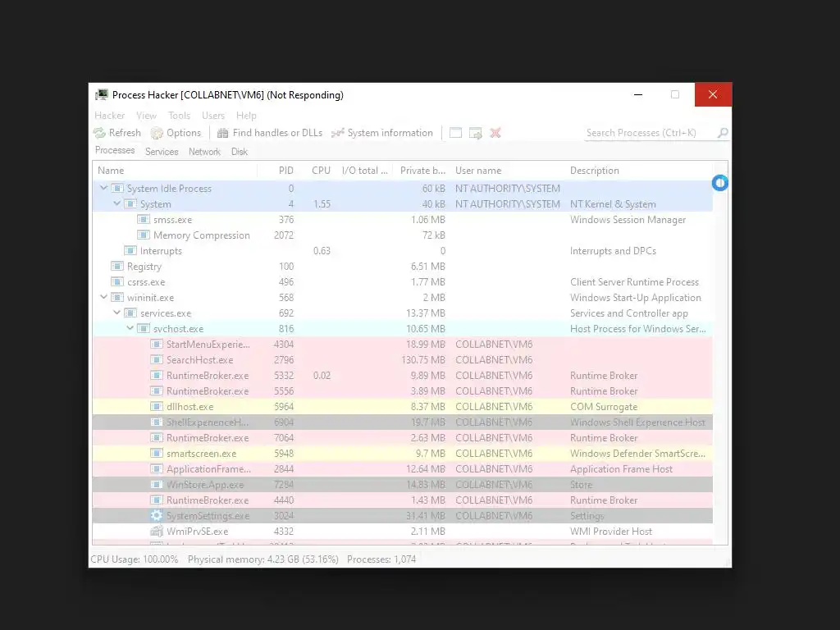Click the WinStore.App.exe process icon

point(157,484)
